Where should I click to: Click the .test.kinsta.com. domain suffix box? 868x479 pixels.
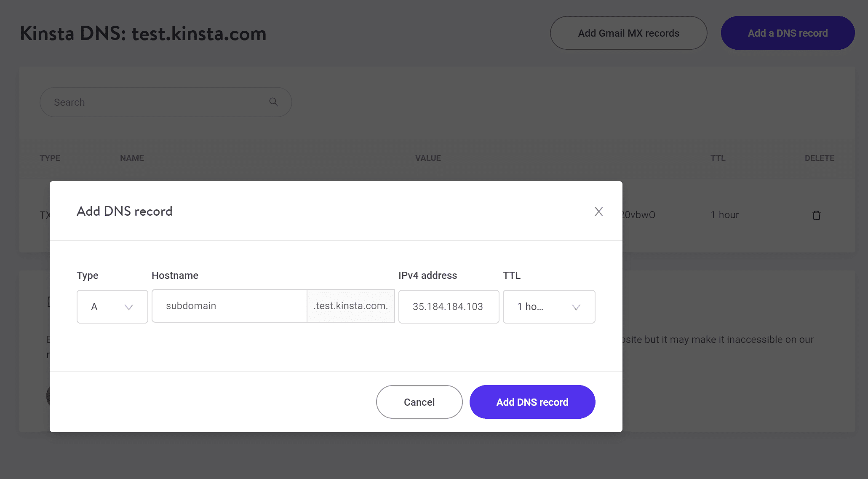pos(350,306)
